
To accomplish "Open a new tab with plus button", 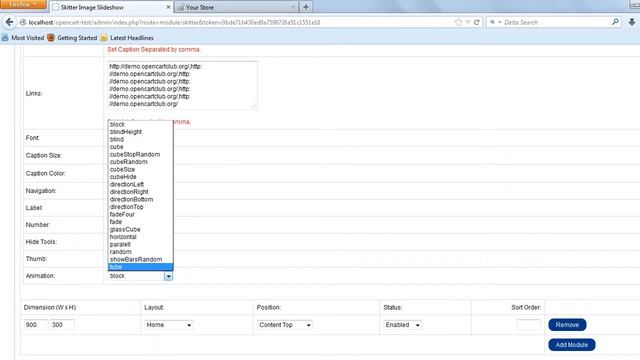I will pos(306,7).
